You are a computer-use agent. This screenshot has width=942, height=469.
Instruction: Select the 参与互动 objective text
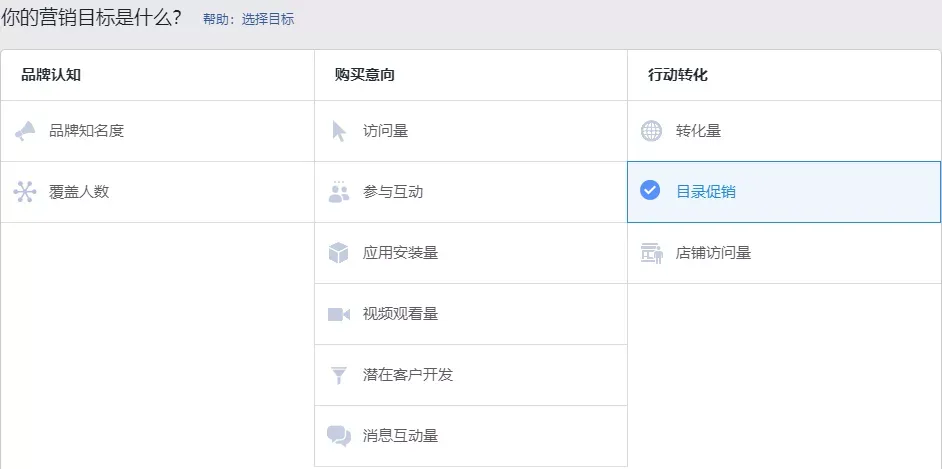393,192
